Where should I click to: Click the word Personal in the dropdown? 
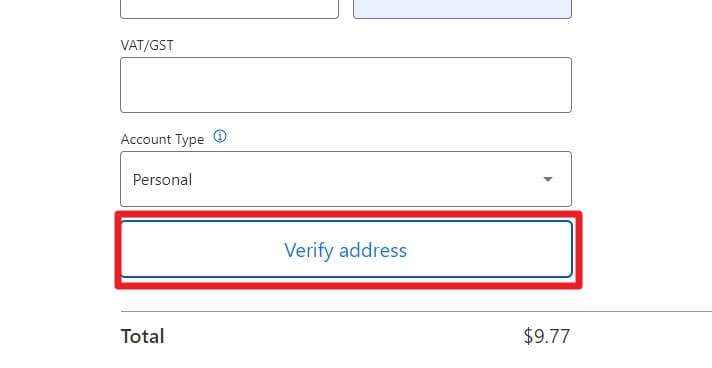(x=162, y=180)
